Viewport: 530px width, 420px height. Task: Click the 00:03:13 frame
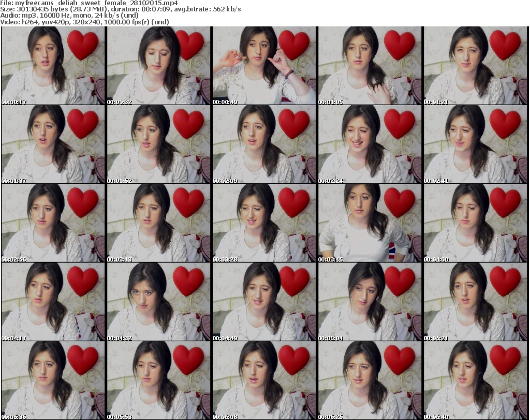159,223
